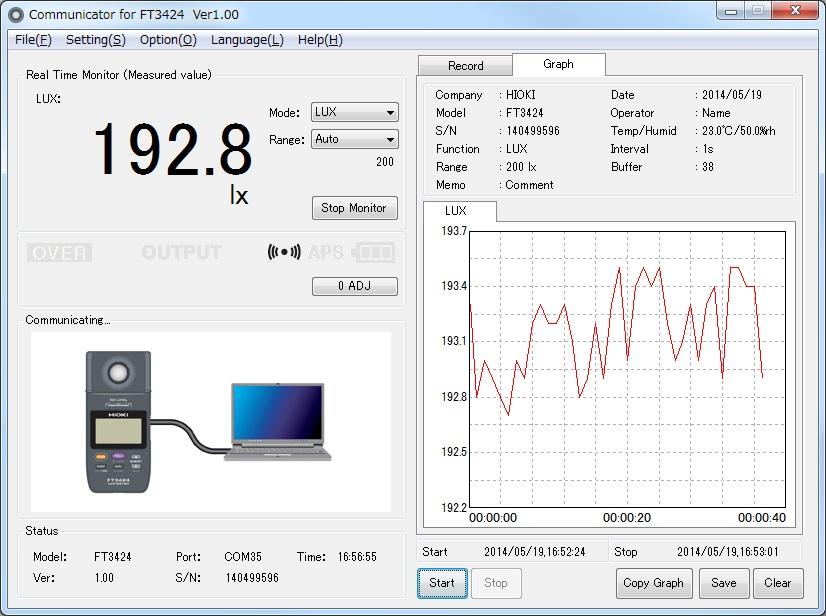Click the APS indicator

tap(326, 252)
